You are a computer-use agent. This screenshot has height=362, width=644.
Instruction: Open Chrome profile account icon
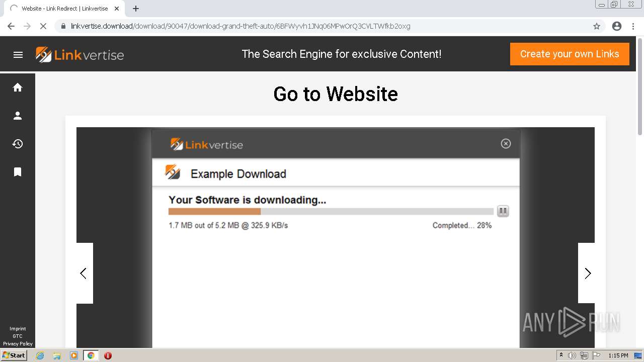(617, 26)
